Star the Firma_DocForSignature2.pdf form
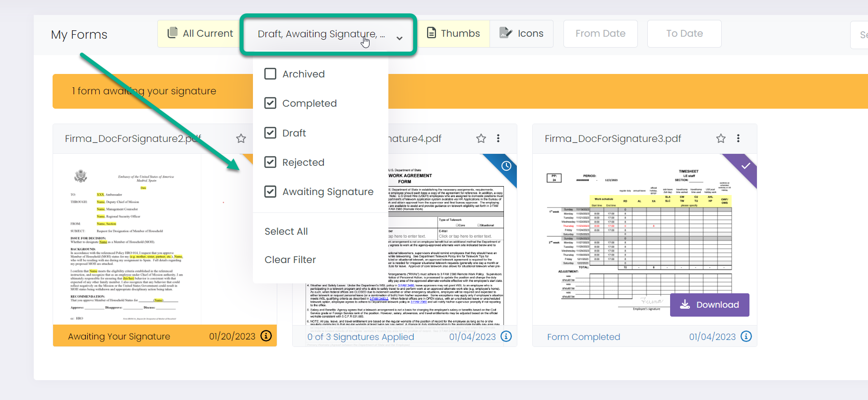The image size is (868, 400). [x=241, y=138]
